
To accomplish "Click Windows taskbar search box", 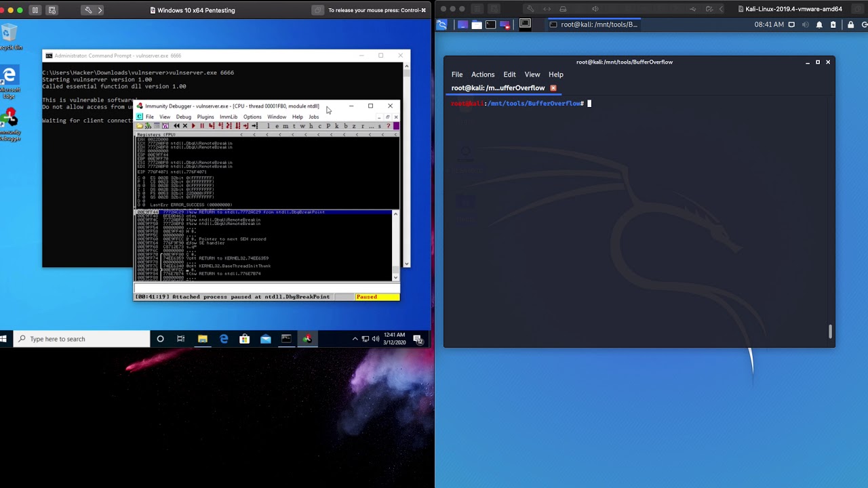I will click(x=81, y=339).
